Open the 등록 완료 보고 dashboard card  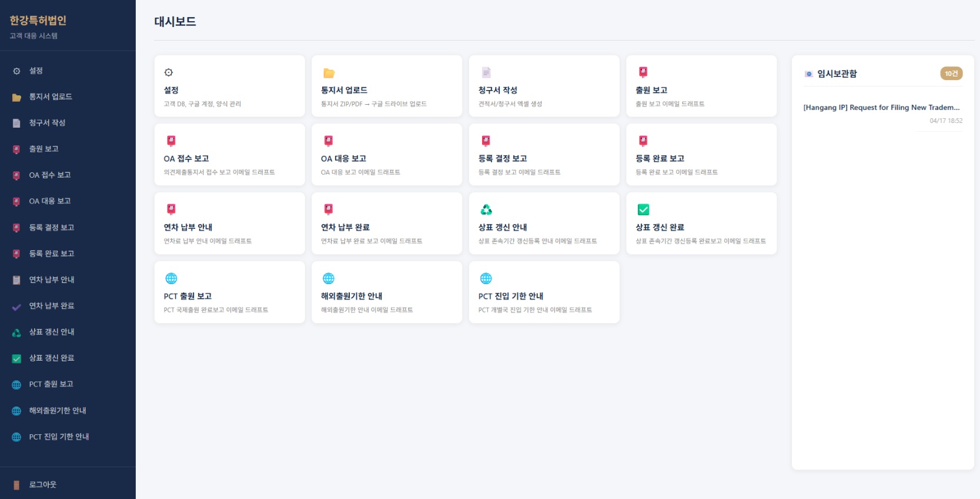(x=701, y=155)
